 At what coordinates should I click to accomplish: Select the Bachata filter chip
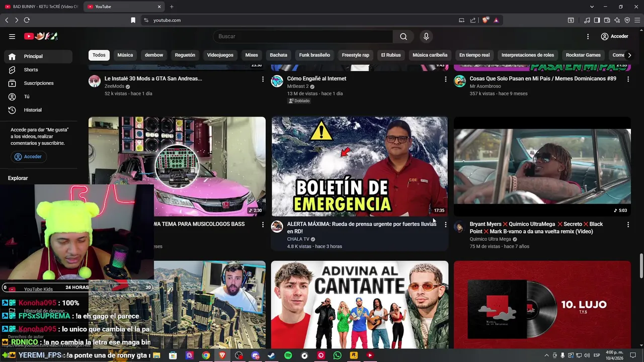point(279,55)
